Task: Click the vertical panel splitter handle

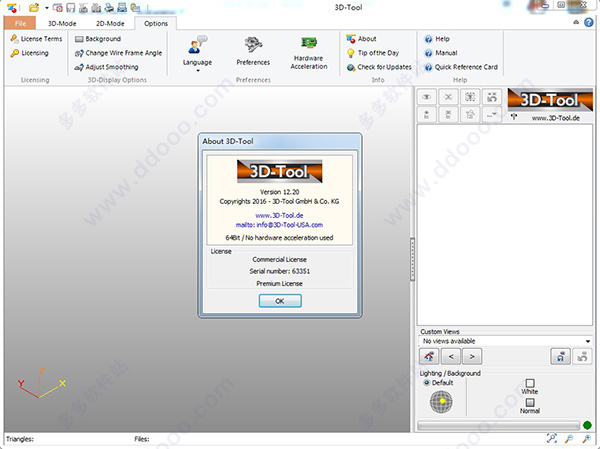Action: 412,260
